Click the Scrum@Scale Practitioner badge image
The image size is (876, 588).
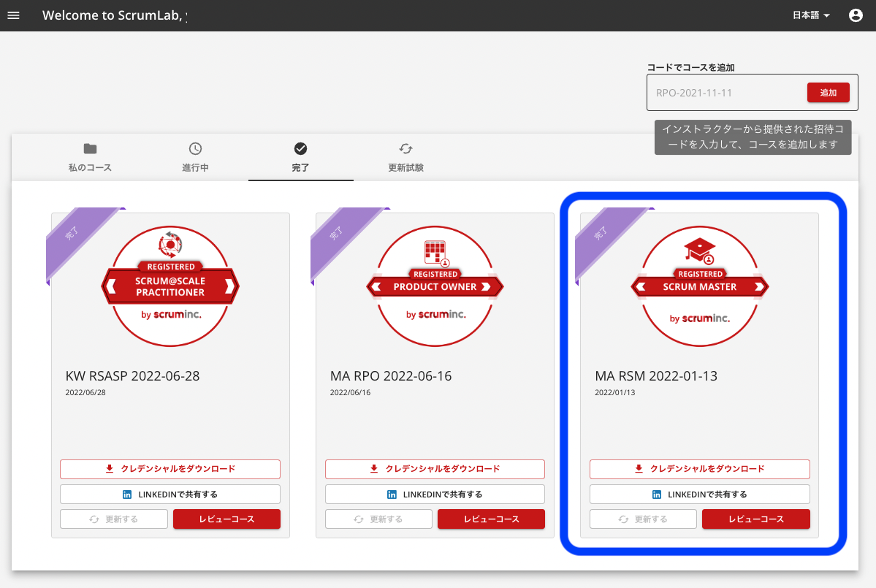click(170, 286)
